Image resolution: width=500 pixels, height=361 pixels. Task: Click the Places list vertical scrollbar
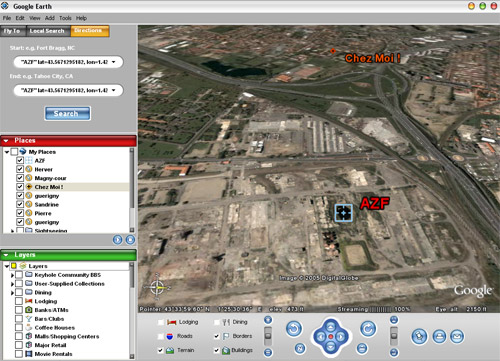pos(132,190)
